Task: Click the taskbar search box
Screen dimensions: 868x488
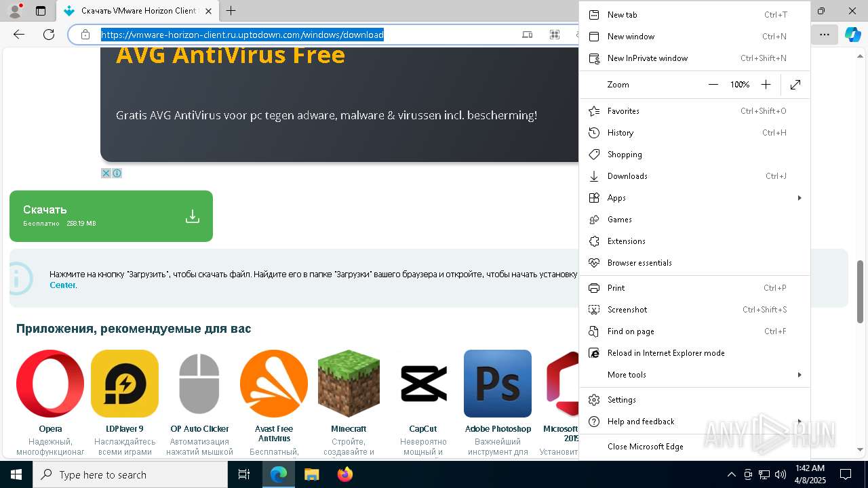Action: [x=130, y=474]
